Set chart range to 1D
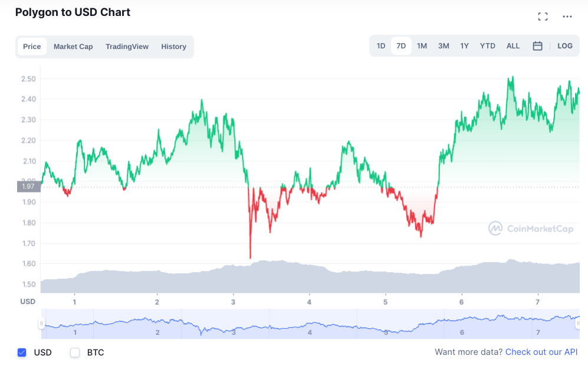Image resolution: width=588 pixels, height=385 pixels. (x=381, y=46)
